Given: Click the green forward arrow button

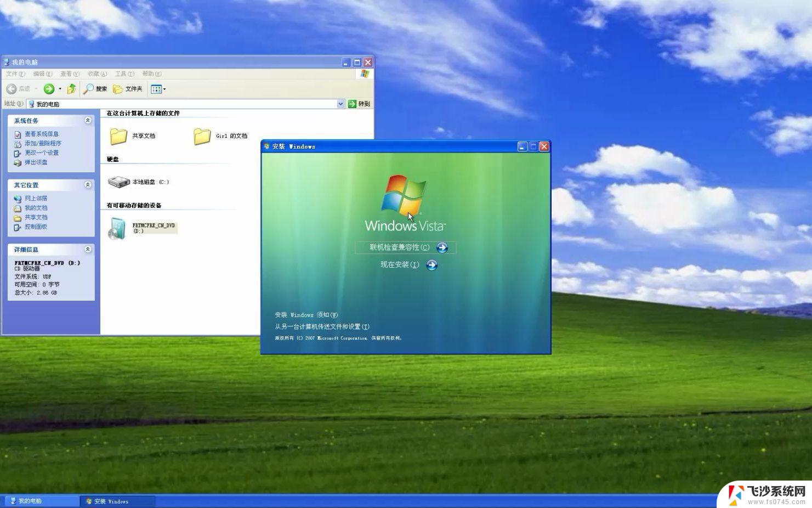Looking at the screenshot, I should pos(49,89).
